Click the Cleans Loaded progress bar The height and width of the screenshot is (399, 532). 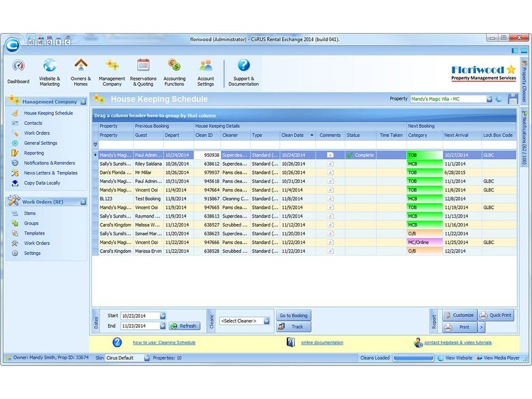414,358
